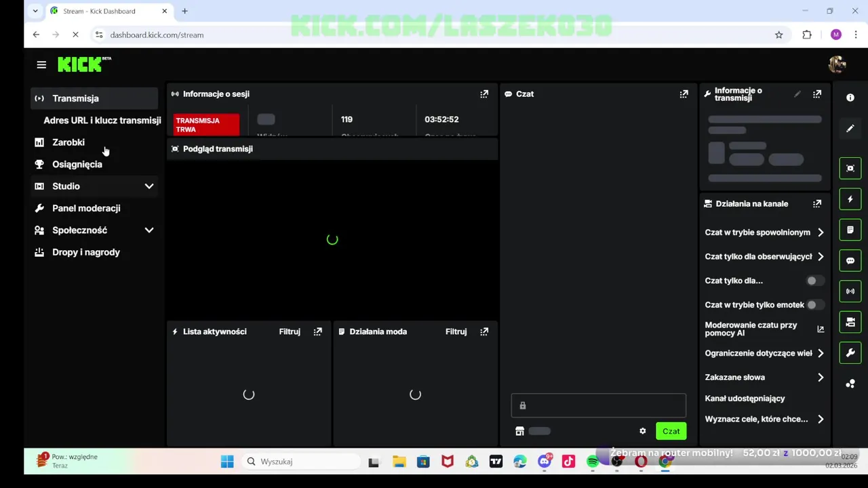Toggle stream preview panel icon in right rail

pyautogui.click(x=850, y=168)
